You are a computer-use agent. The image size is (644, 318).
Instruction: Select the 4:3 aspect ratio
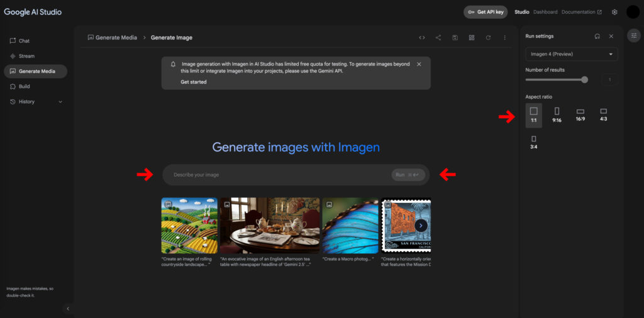[603, 115]
